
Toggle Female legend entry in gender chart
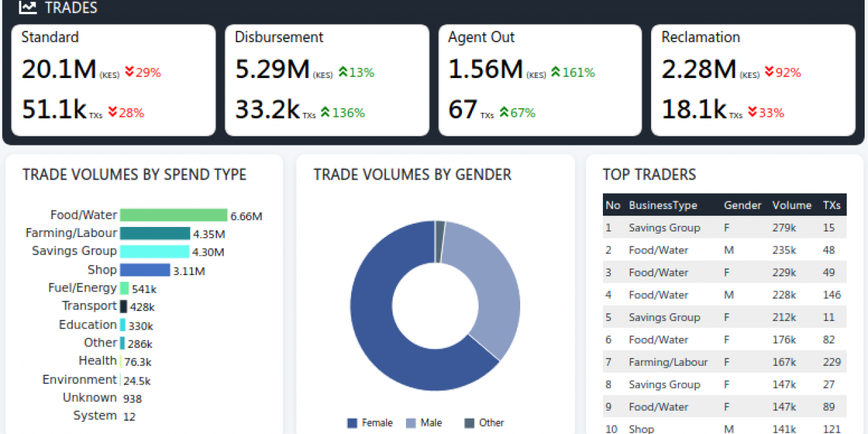point(370,423)
